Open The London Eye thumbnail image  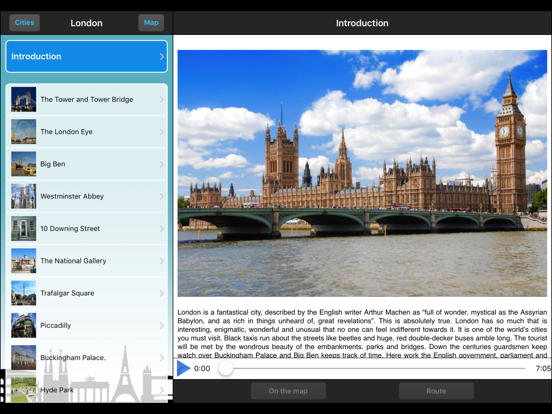point(24,132)
